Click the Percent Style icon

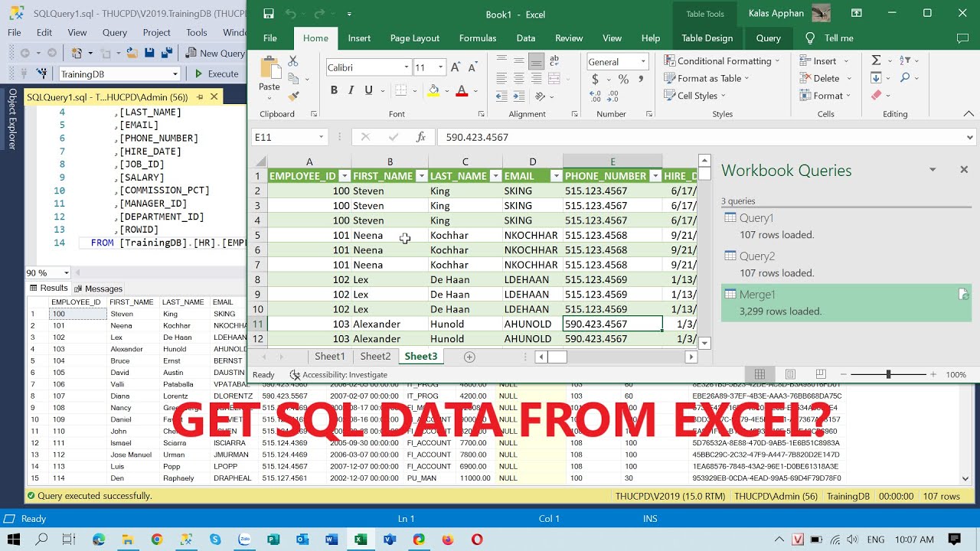pos(623,79)
